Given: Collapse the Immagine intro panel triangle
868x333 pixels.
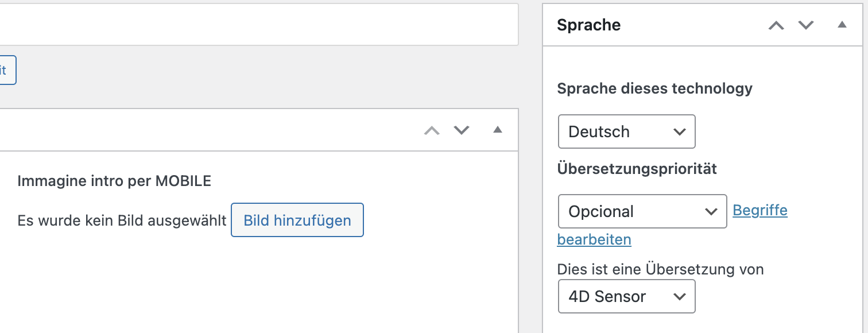Looking at the screenshot, I should pos(498,130).
